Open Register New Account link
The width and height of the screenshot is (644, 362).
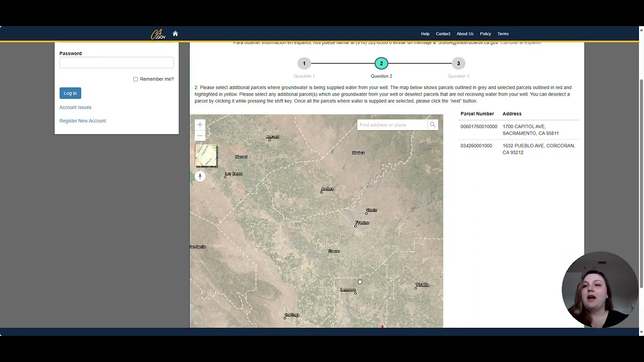[x=83, y=121]
